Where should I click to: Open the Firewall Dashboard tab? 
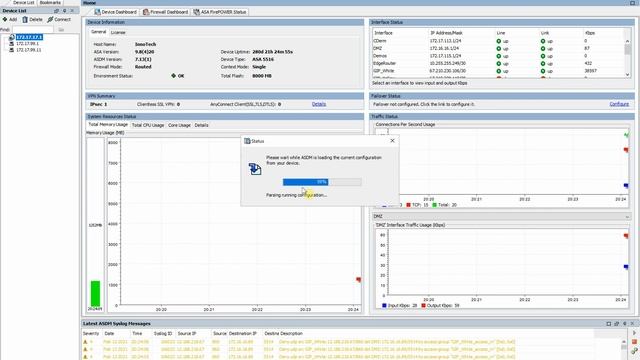coord(165,12)
